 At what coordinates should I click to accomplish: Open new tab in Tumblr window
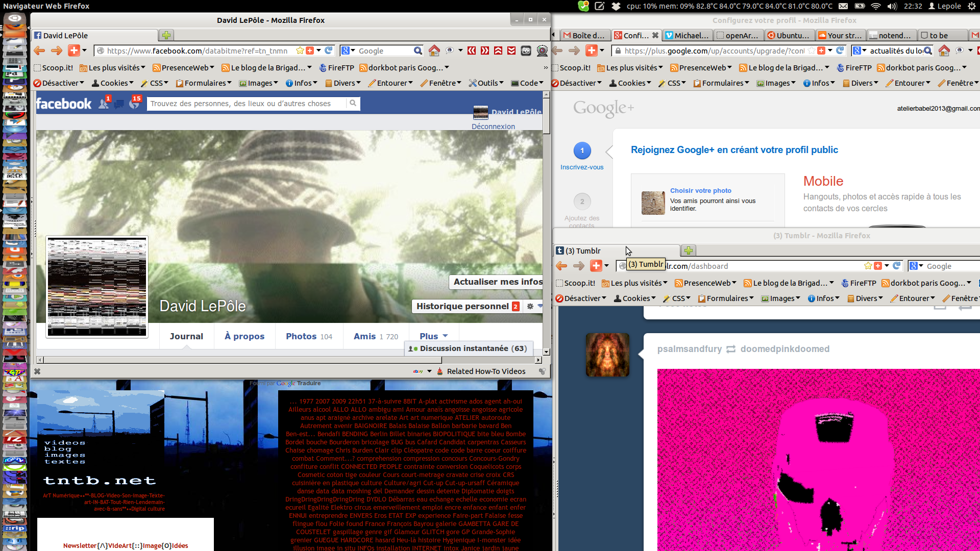click(689, 251)
